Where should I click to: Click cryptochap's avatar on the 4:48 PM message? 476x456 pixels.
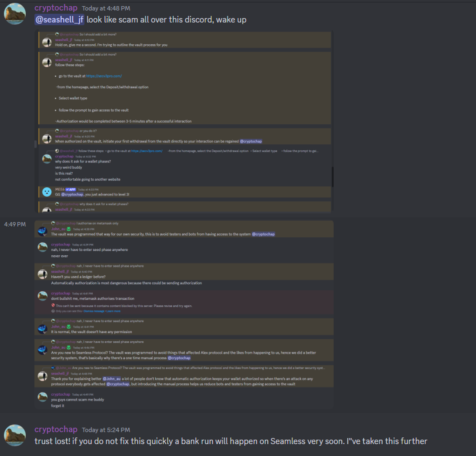(15, 14)
